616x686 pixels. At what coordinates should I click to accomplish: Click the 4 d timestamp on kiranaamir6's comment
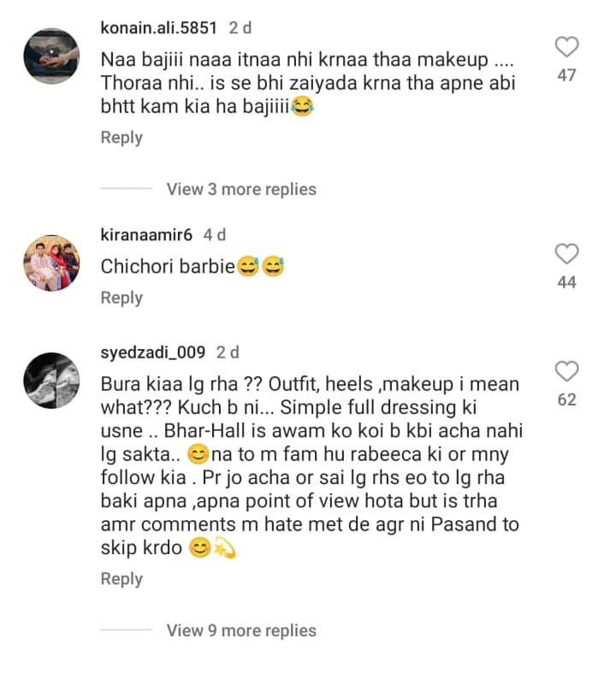point(215,234)
